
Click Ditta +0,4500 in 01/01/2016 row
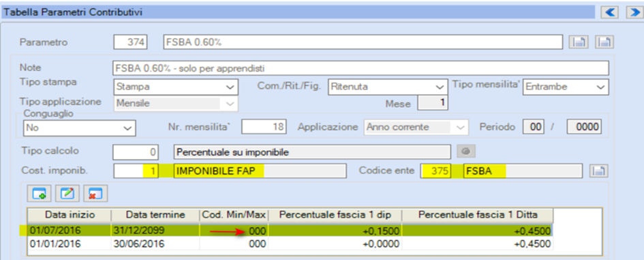tap(477, 244)
